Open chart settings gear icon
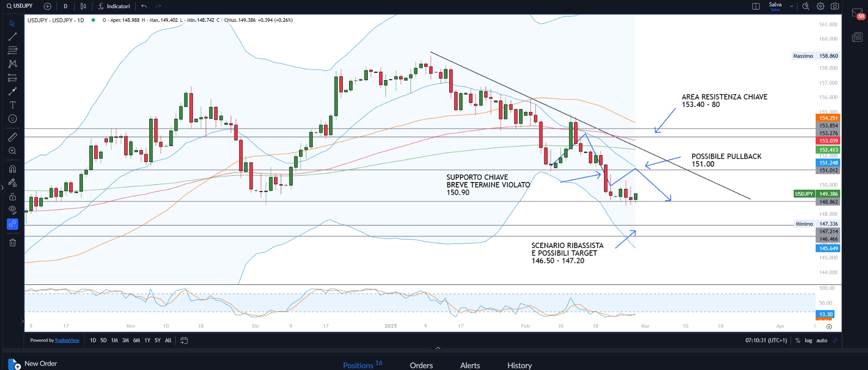Viewport: 868px width, 370px height. pos(820,6)
